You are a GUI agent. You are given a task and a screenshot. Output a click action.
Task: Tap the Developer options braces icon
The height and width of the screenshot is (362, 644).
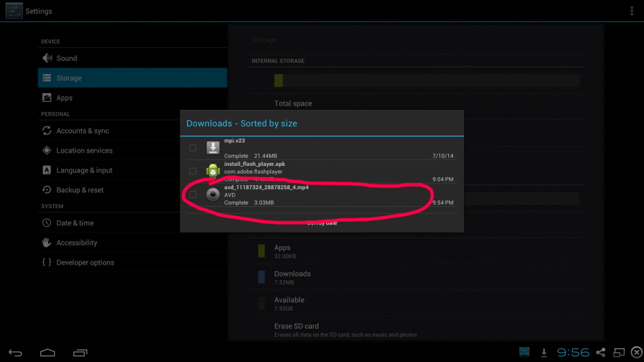tap(46, 262)
